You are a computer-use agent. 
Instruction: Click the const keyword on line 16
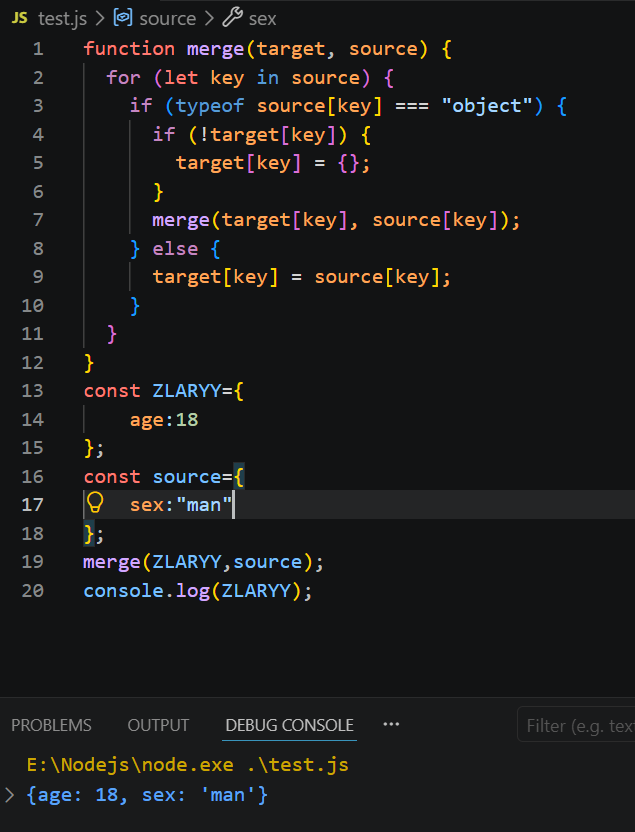tap(111, 477)
